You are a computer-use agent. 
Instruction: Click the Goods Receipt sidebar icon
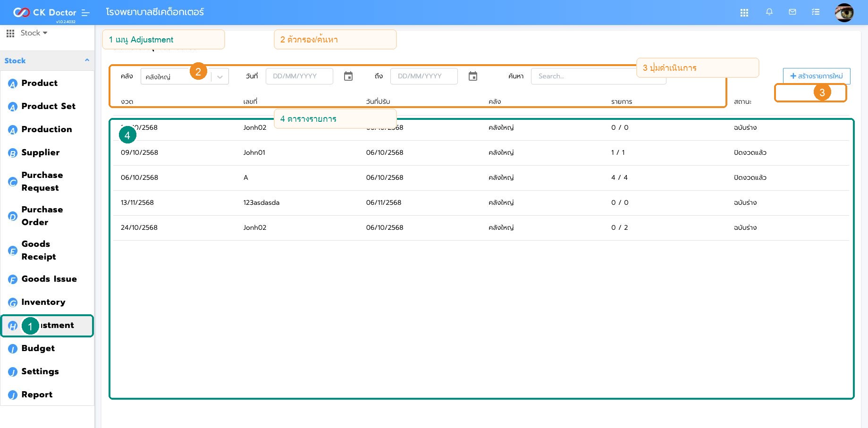(x=13, y=251)
